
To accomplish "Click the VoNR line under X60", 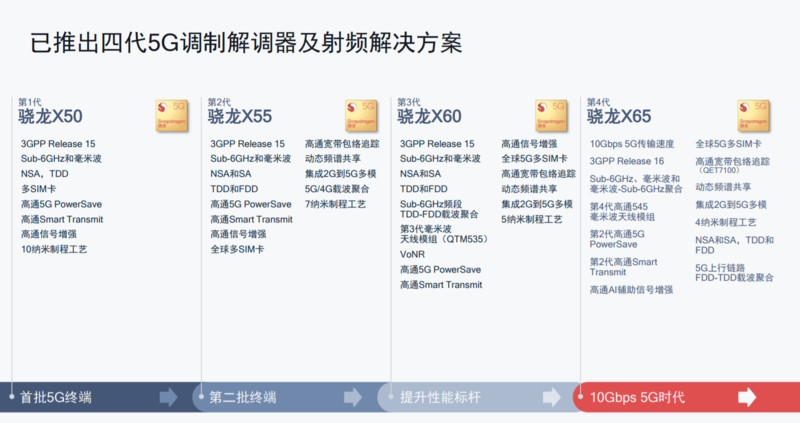I will [412, 254].
